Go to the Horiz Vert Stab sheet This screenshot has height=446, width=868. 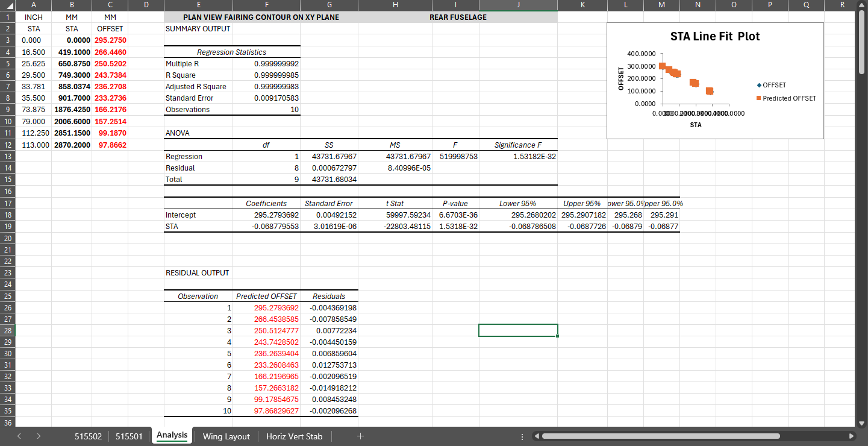pos(294,436)
